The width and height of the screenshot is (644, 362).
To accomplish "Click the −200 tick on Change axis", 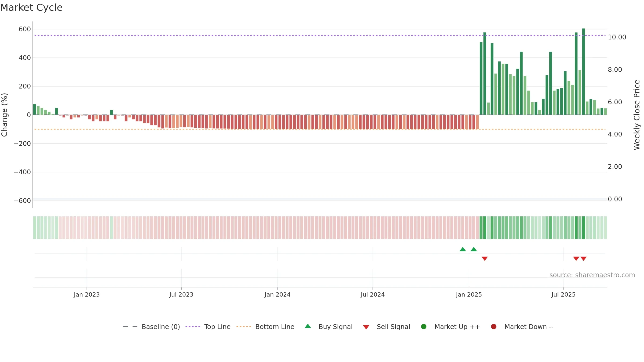I will tap(22, 143).
